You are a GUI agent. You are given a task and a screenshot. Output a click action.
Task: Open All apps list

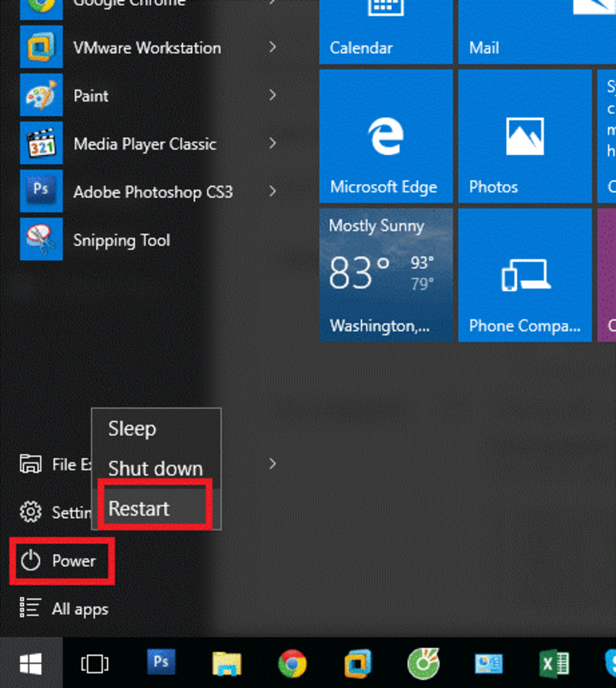(x=64, y=609)
